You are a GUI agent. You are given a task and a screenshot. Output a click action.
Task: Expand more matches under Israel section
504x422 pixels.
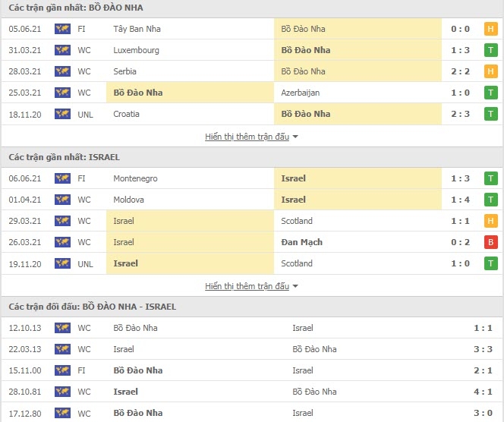click(247, 286)
